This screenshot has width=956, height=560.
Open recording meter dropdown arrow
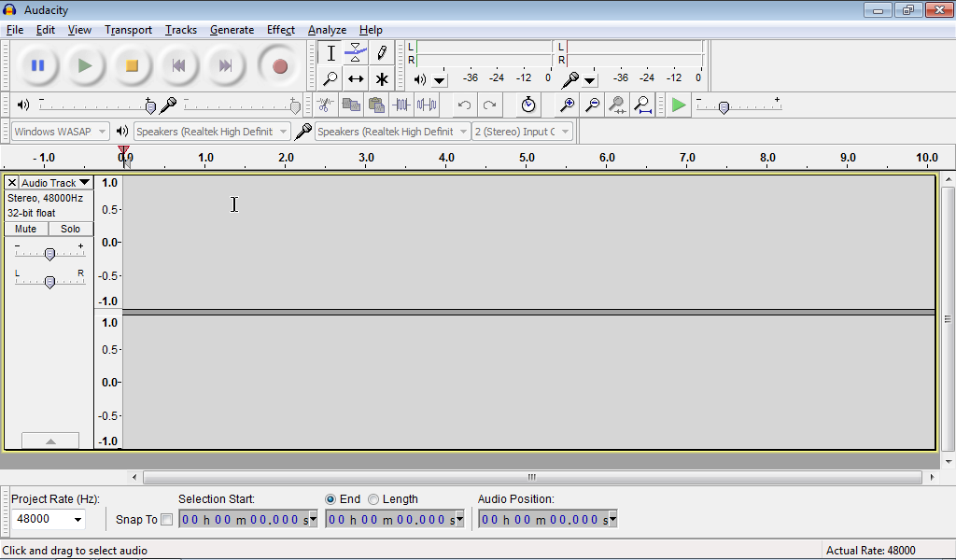[x=590, y=80]
